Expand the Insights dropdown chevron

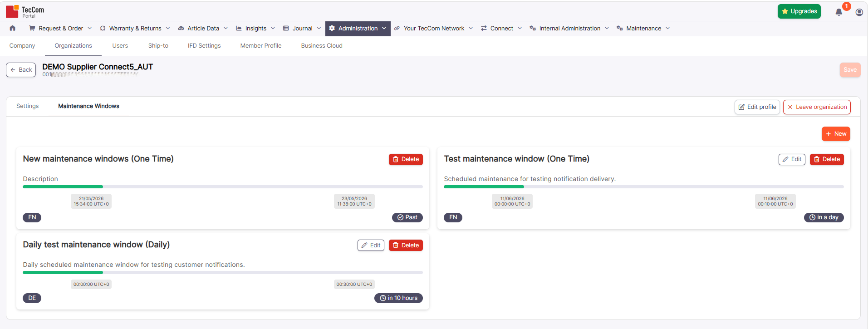point(273,28)
